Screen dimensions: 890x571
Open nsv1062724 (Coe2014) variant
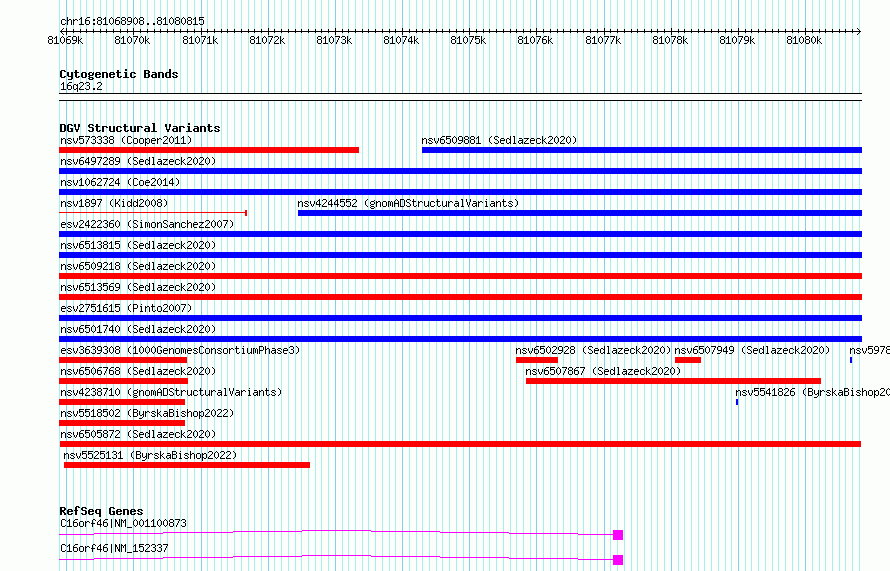click(x=120, y=182)
